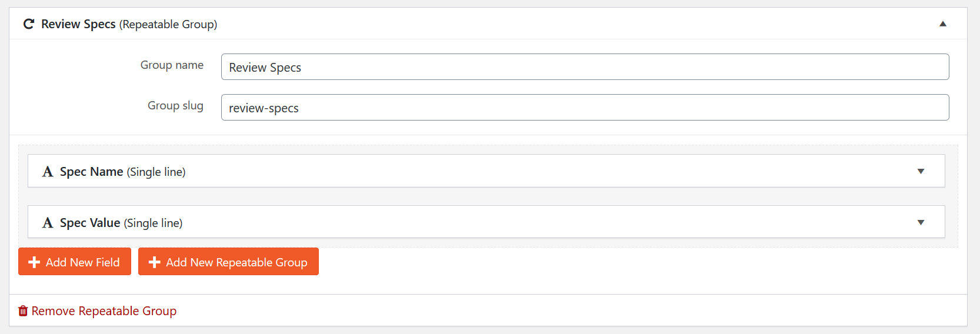980x334 pixels.
Task: Click the Add New Repeatable Group button
Action: click(x=228, y=262)
